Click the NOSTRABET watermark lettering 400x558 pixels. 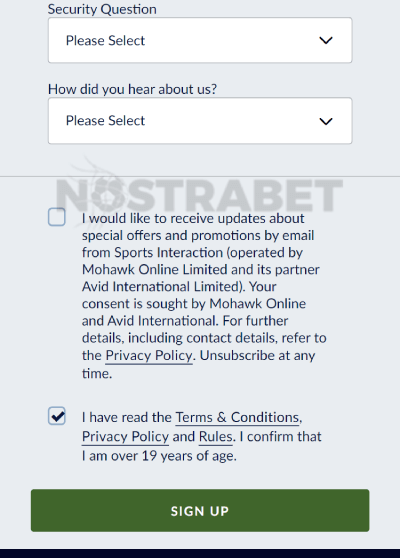(x=199, y=195)
